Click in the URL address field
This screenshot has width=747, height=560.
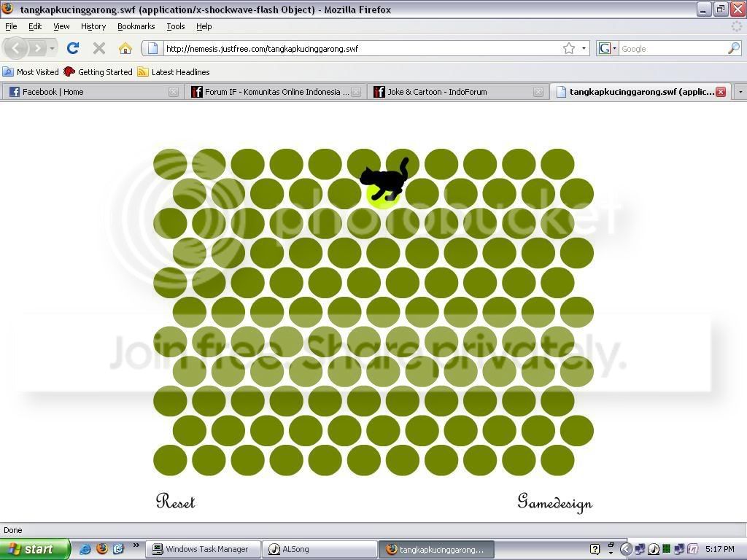pos(362,48)
